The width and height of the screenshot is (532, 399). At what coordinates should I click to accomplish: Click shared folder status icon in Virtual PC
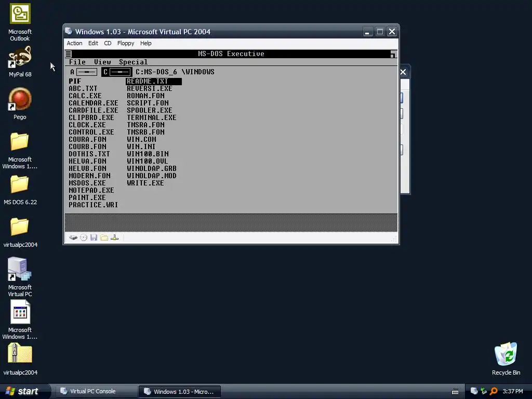(x=104, y=237)
